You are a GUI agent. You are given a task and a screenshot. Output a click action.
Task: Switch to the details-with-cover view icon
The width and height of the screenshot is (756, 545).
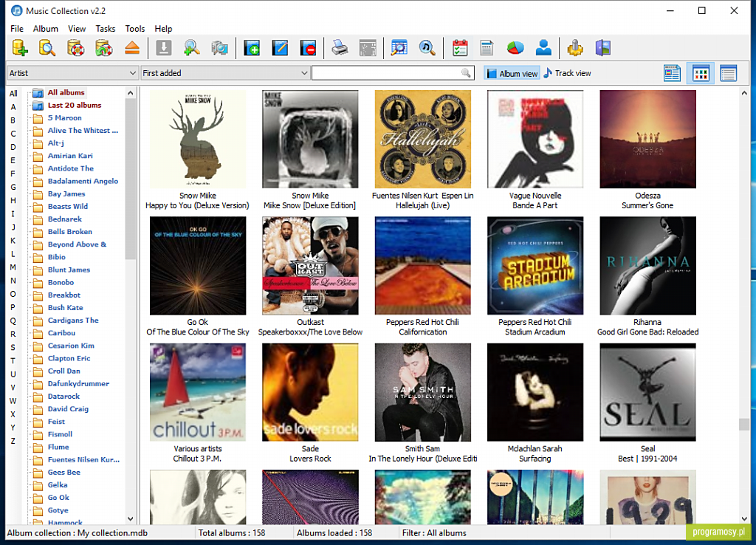pos(672,73)
